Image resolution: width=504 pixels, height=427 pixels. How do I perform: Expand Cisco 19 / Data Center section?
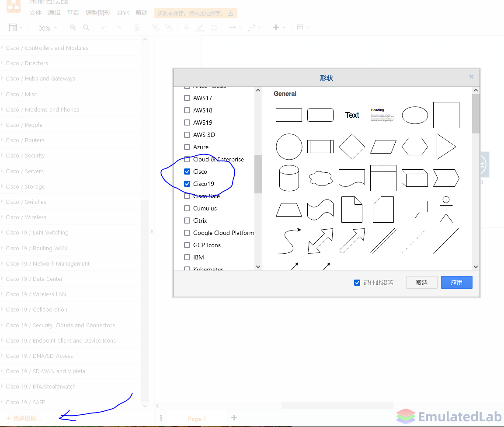tap(71, 279)
